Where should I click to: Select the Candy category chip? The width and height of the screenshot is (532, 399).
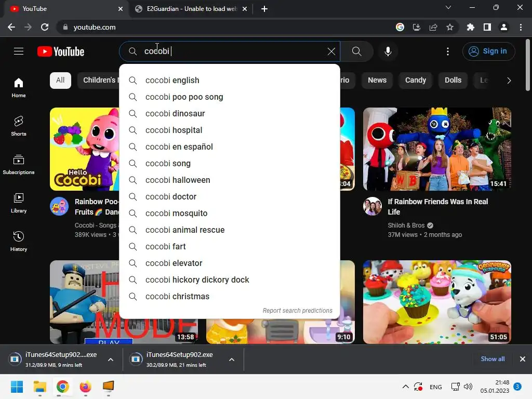click(415, 81)
